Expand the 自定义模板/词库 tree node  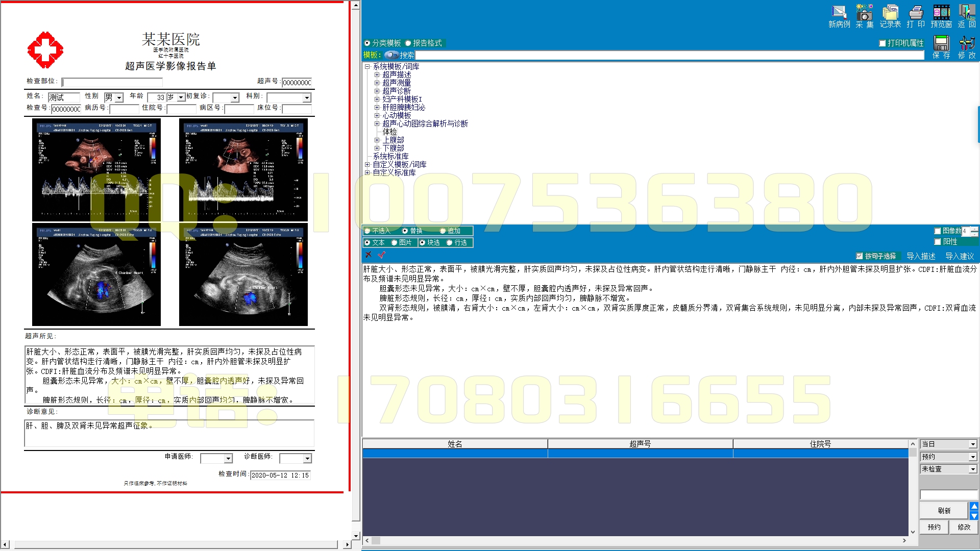[367, 165]
